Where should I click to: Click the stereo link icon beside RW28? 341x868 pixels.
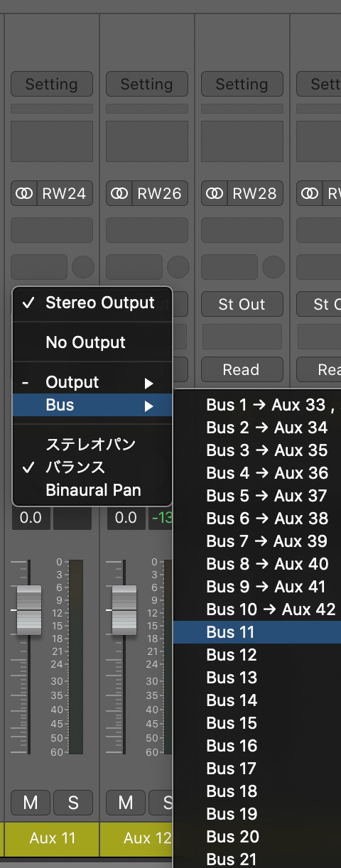(215, 193)
